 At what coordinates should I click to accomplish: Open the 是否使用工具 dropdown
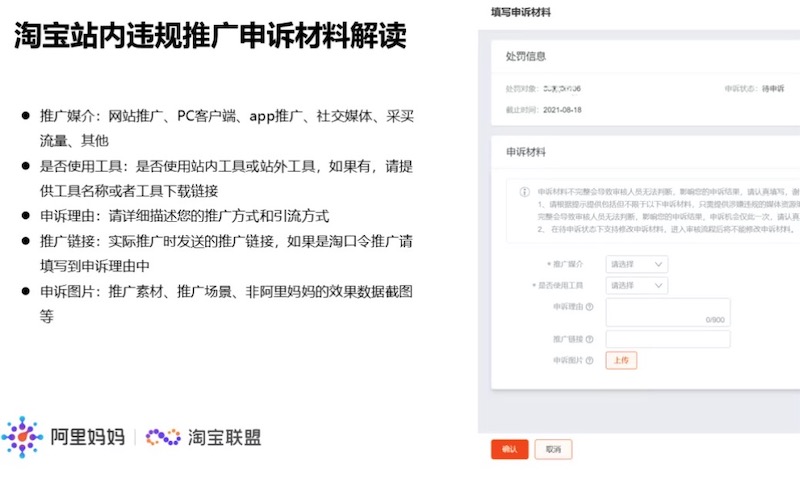point(636,286)
